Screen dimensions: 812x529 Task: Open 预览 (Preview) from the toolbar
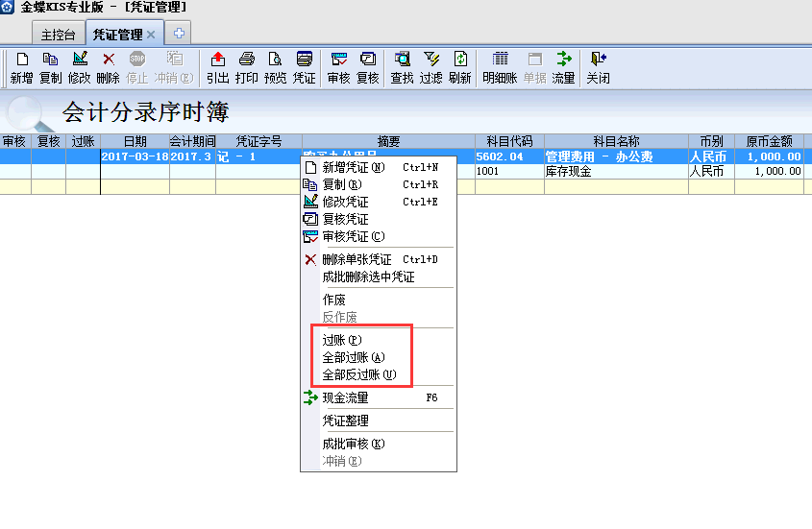[x=275, y=66]
